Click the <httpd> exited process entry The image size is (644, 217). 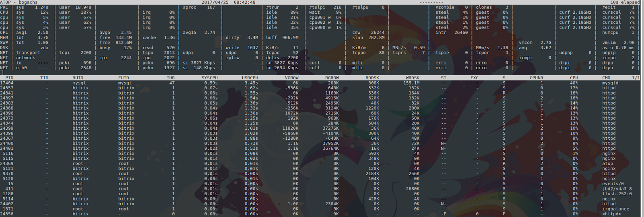tap(611, 214)
